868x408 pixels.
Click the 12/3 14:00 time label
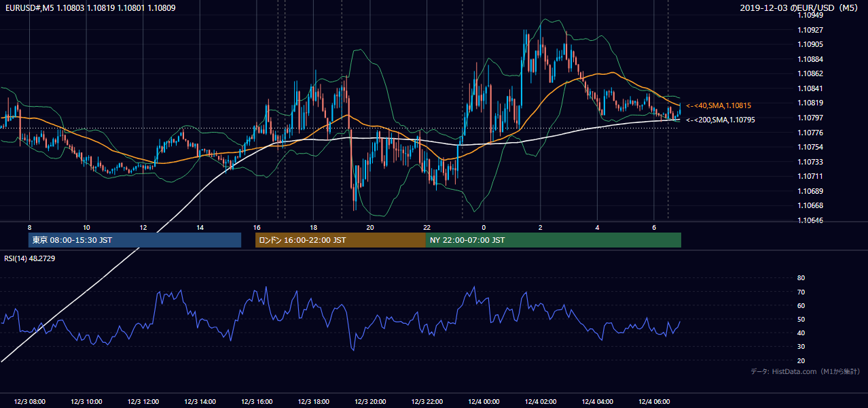tap(200, 401)
